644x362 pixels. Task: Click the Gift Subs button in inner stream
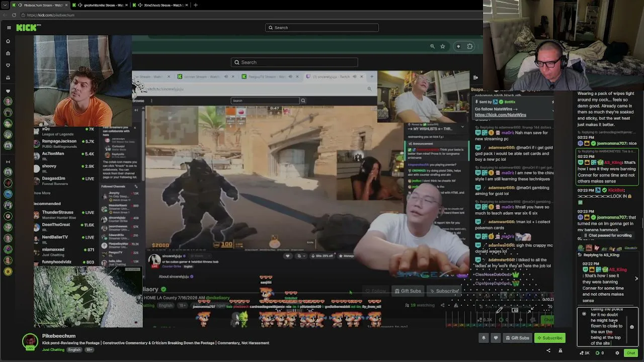(x=408, y=291)
